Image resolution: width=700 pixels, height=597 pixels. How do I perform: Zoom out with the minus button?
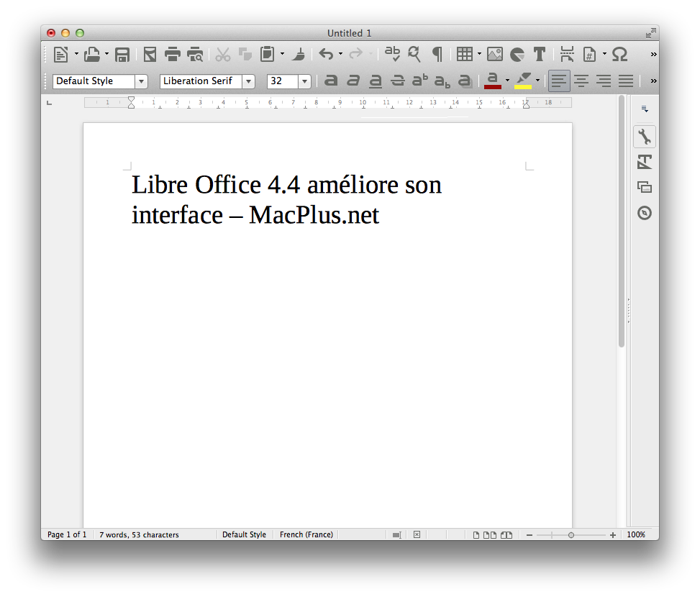point(529,535)
